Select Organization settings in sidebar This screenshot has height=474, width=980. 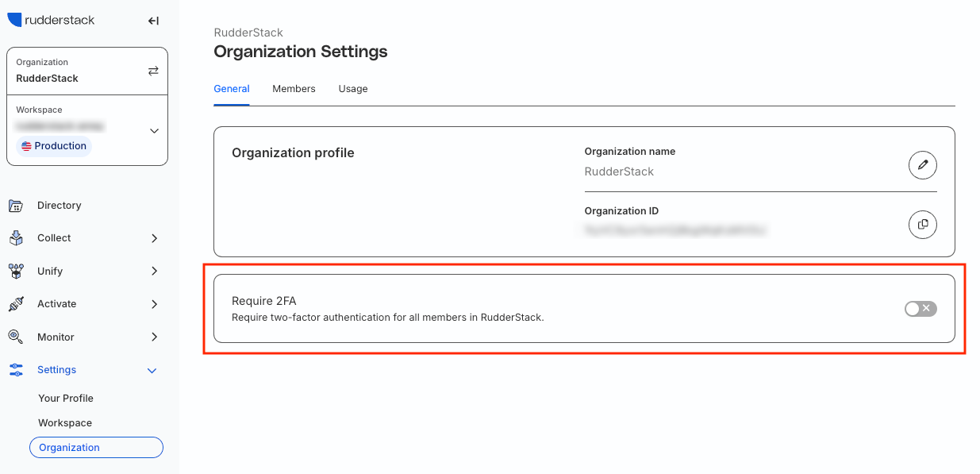coord(96,448)
